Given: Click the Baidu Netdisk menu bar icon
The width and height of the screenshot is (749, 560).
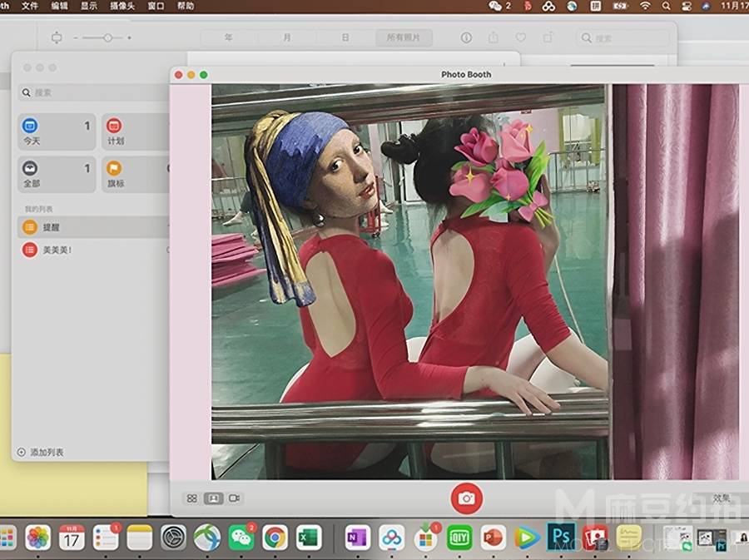Looking at the screenshot, I should [548, 6].
